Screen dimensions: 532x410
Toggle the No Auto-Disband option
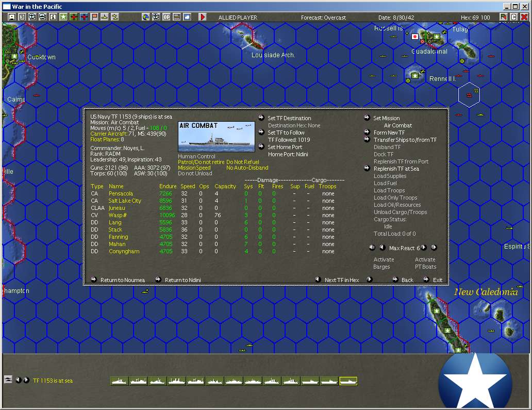(247, 168)
